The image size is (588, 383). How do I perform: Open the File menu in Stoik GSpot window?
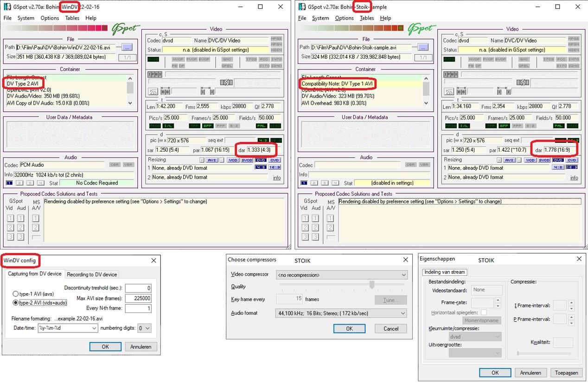click(302, 18)
